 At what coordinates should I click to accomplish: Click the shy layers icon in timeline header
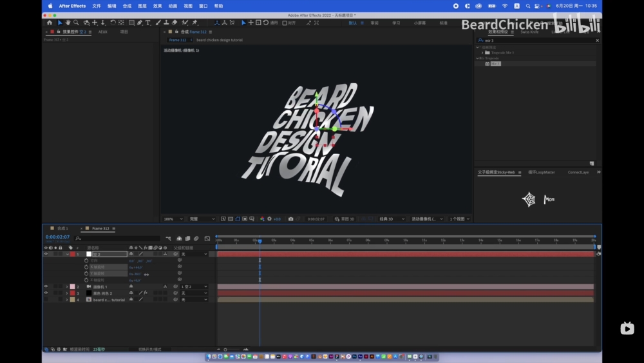tap(179, 239)
